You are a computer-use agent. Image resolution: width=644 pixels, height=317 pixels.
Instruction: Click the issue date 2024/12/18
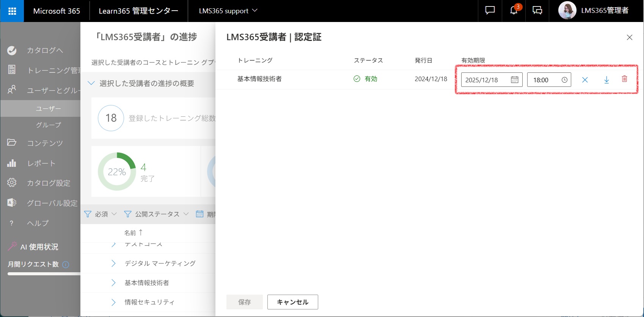pos(431,79)
